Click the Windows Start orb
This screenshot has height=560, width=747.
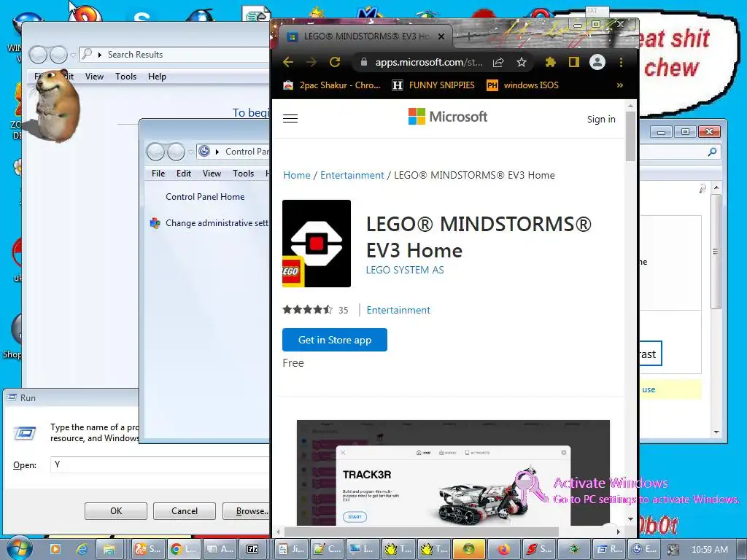pyautogui.click(x=18, y=548)
